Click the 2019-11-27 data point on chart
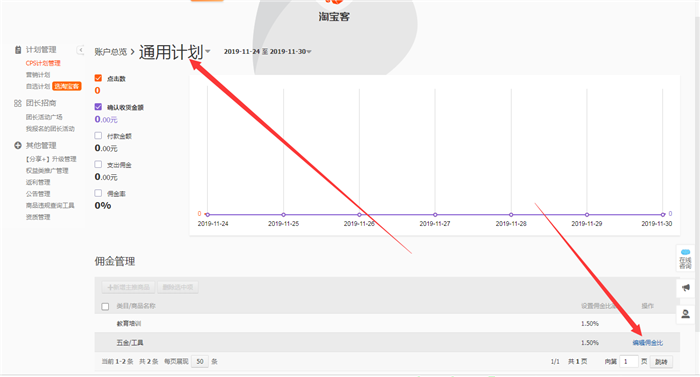 pos(435,214)
